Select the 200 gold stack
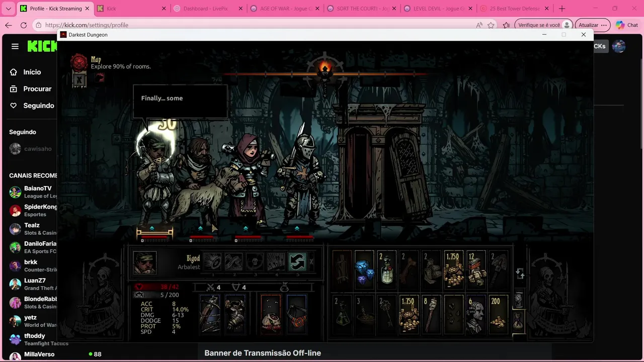 [x=498, y=314]
